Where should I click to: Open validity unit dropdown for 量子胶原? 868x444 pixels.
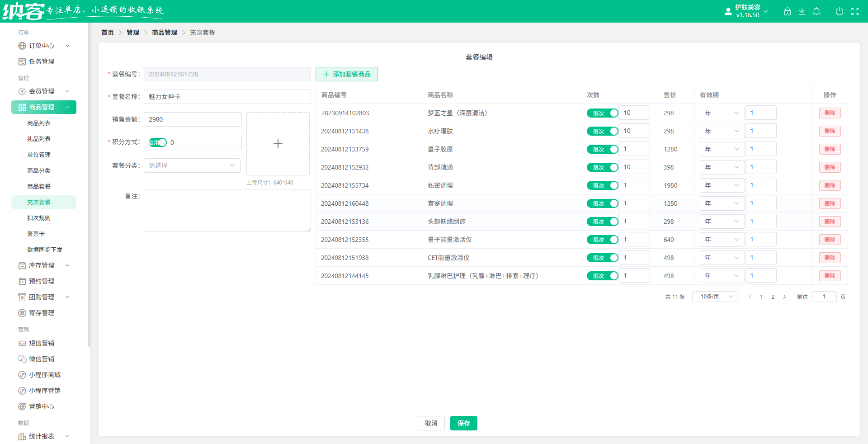(x=722, y=149)
